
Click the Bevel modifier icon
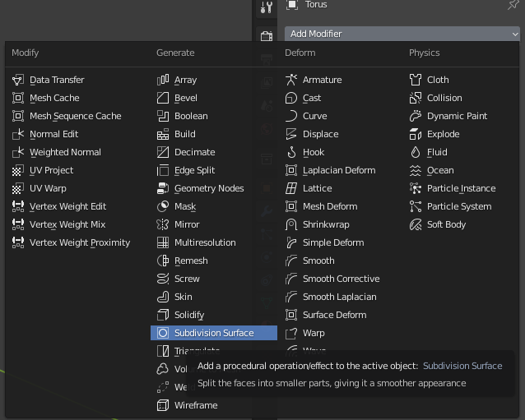(163, 98)
